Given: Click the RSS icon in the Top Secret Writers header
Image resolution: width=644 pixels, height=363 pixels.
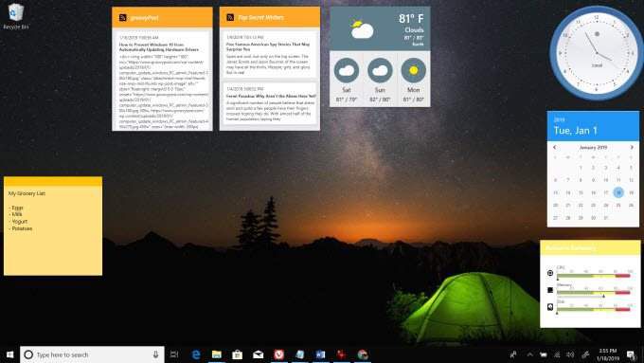Looking at the screenshot, I should (230, 17).
